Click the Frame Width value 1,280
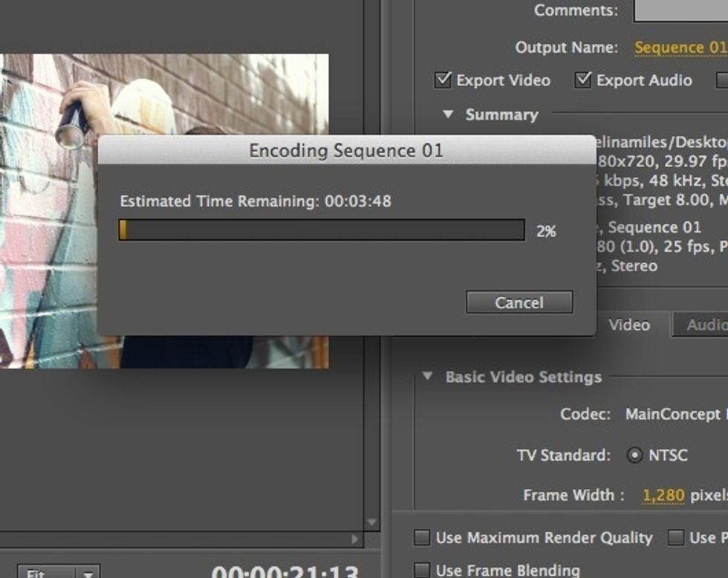Image resolution: width=728 pixels, height=578 pixels. [x=663, y=495]
